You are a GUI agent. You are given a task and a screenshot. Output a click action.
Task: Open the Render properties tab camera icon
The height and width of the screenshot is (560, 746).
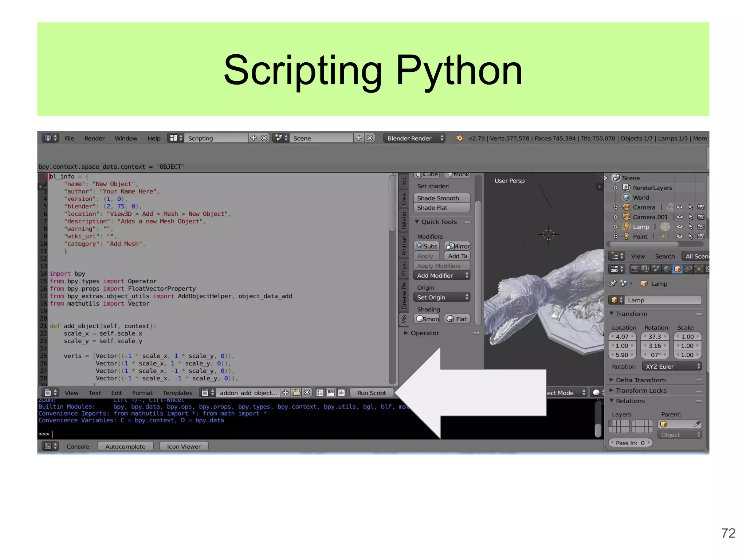click(634, 269)
